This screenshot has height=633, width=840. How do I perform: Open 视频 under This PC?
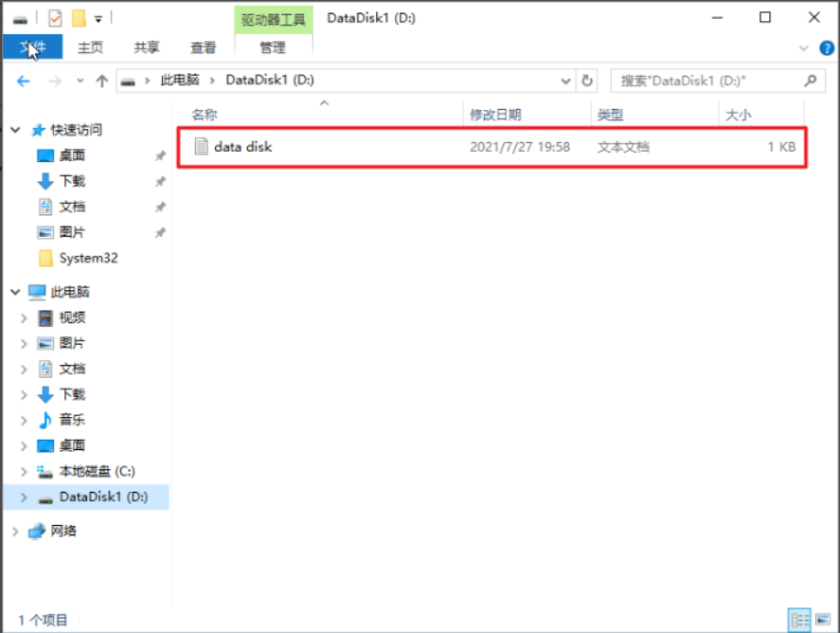click(72, 317)
